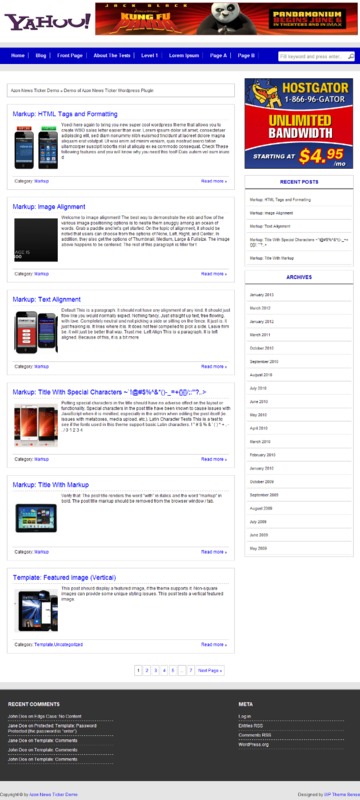Go to pagination page 2
The image size is (360, 800).
tap(147, 670)
